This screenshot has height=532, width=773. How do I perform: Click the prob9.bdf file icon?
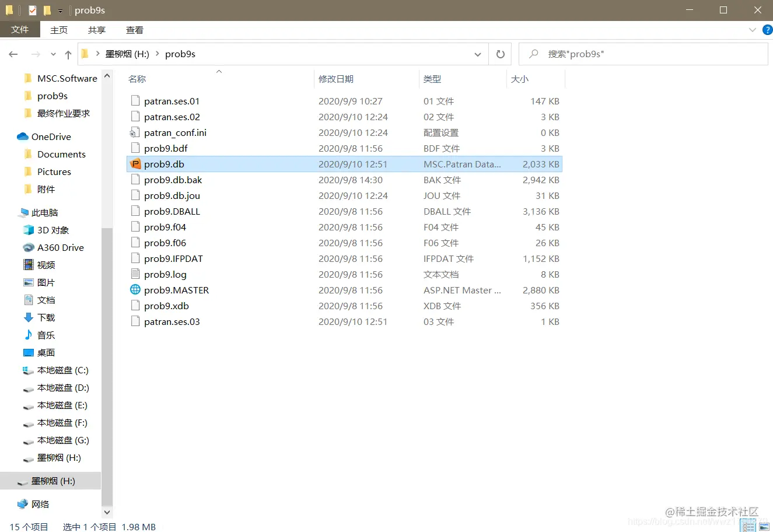point(135,148)
